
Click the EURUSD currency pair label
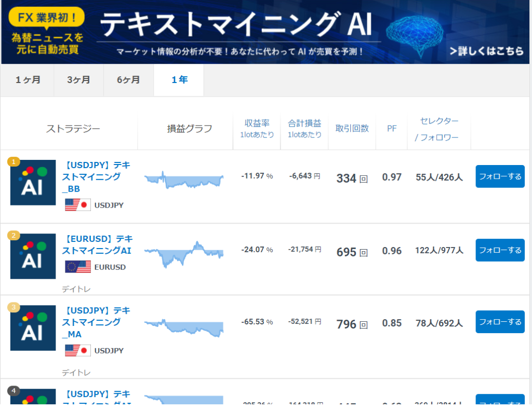point(110,267)
